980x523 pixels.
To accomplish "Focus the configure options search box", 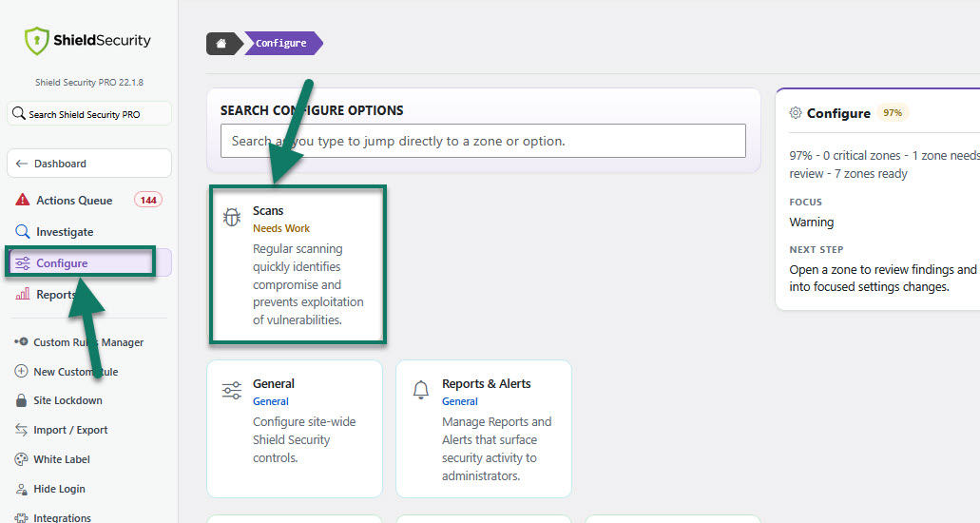I will pyautogui.click(x=483, y=141).
